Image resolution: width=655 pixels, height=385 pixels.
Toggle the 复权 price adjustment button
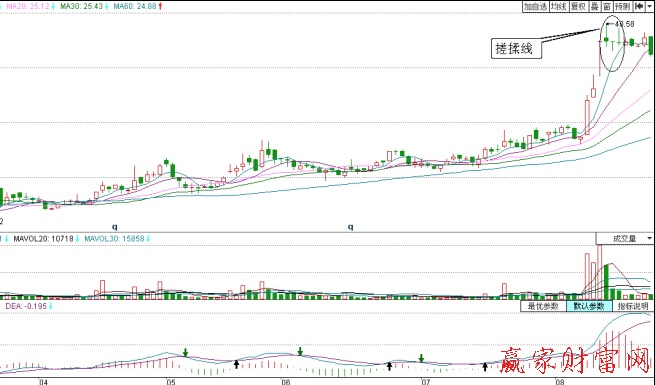point(579,6)
